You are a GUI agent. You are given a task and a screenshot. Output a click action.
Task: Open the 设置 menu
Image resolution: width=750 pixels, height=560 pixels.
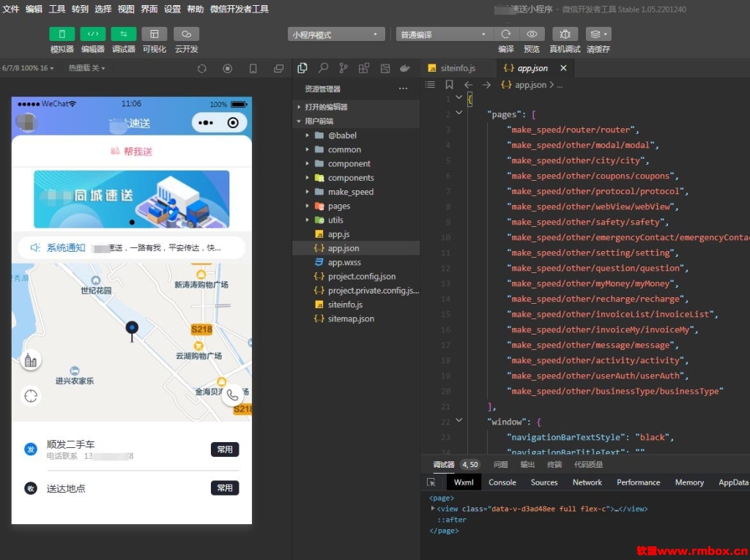(172, 9)
